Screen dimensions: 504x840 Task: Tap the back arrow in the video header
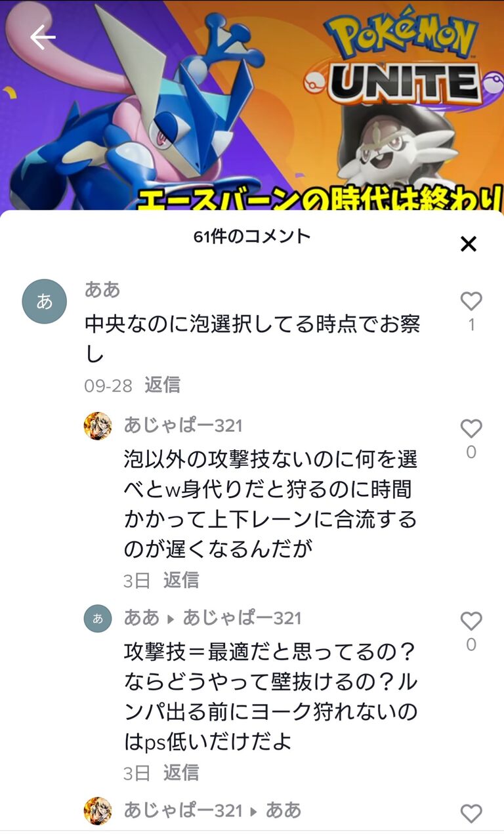click(x=43, y=38)
